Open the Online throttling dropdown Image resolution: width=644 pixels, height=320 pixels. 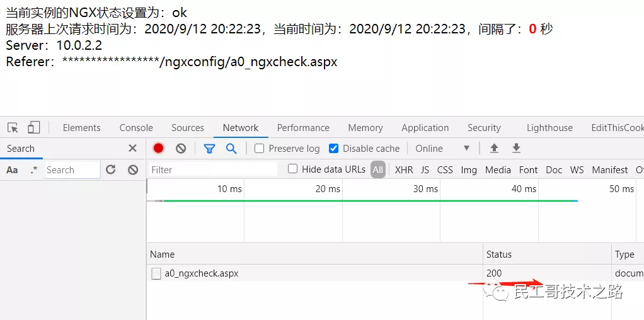coord(443,148)
